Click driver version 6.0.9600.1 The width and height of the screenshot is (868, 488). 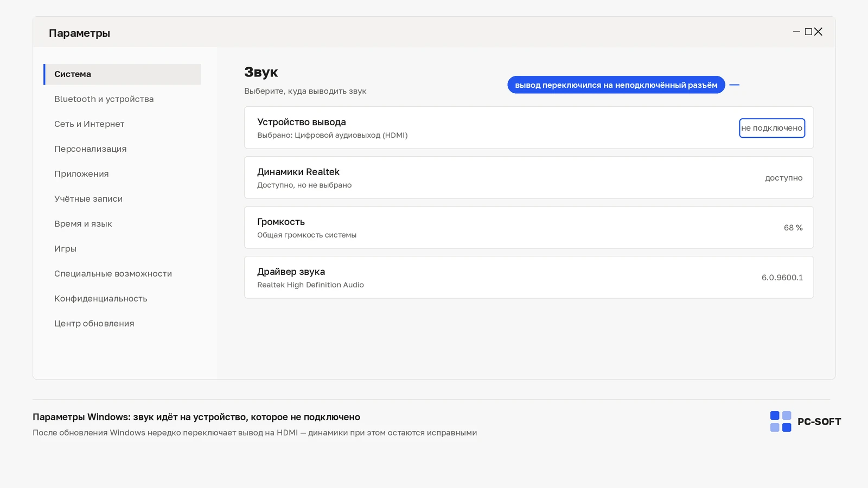[x=782, y=278]
